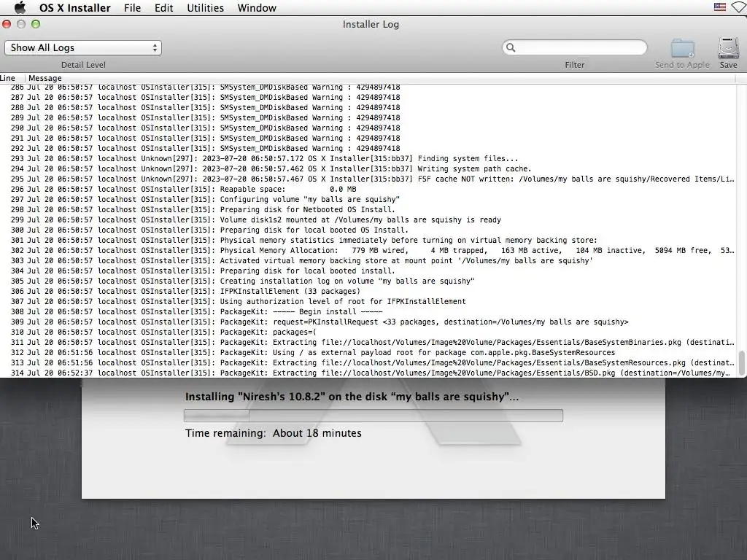Open the Utilities menu
Viewport: 747px width, 560px height.
click(x=205, y=7)
